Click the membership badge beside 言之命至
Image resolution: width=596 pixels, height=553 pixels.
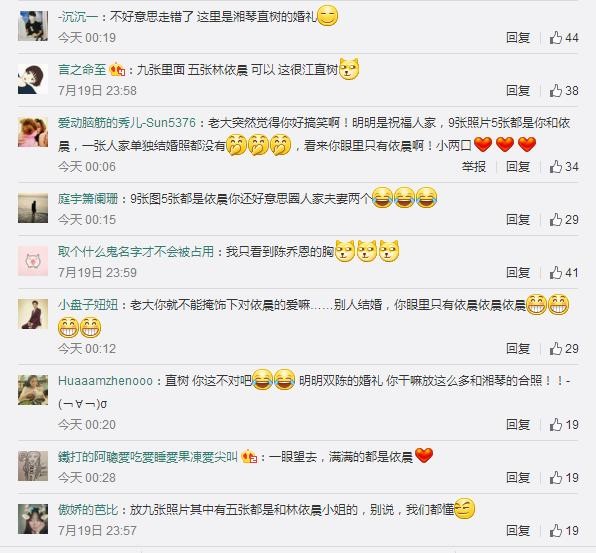(117, 70)
